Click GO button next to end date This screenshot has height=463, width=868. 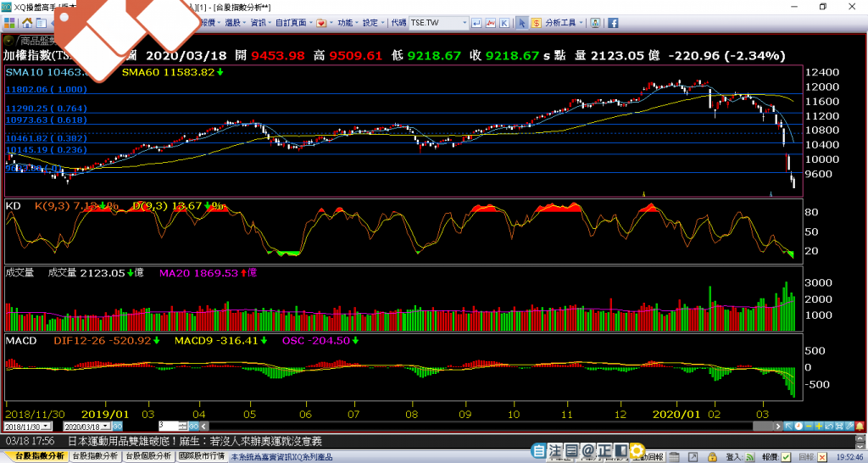[118, 427]
